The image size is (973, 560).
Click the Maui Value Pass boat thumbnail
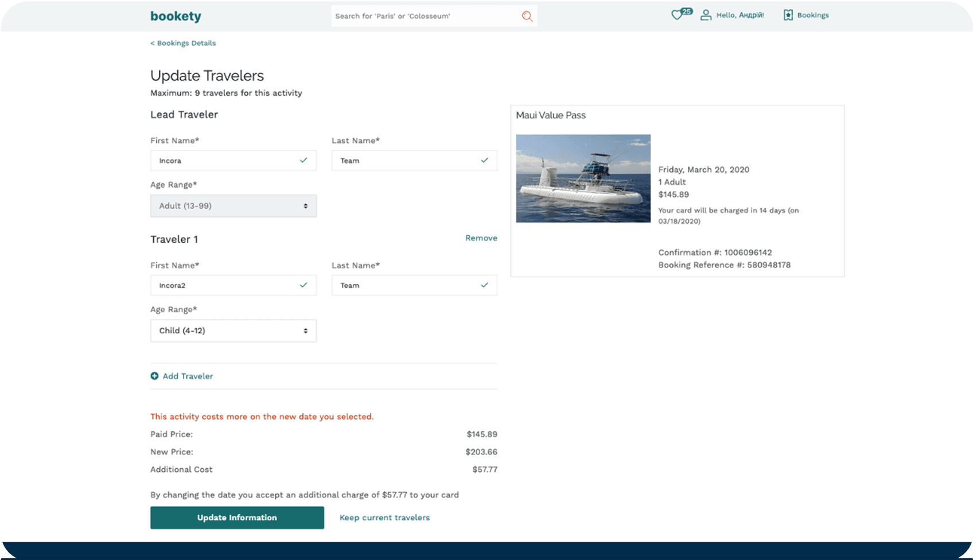coord(583,178)
